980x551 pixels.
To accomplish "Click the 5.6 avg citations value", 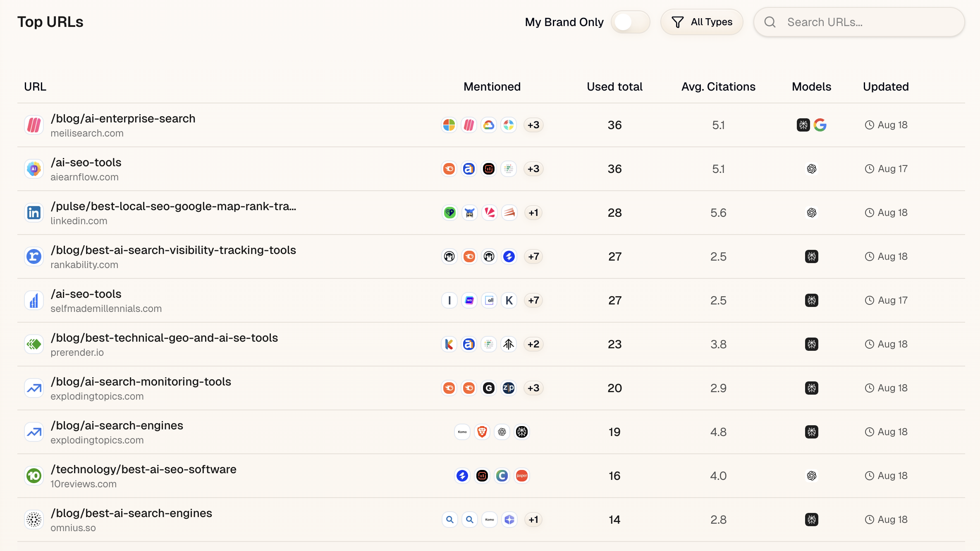I will tap(718, 213).
